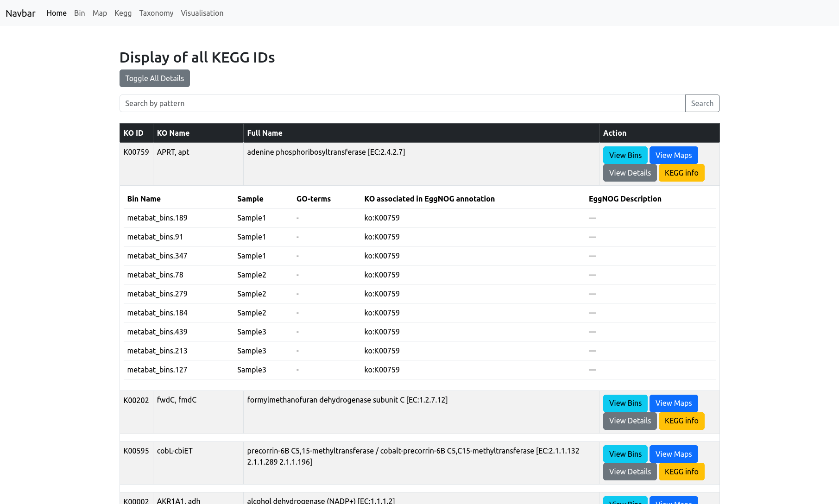This screenshot has width=839, height=504.
Task: Collapse View Details for K00759
Action: pyautogui.click(x=630, y=173)
